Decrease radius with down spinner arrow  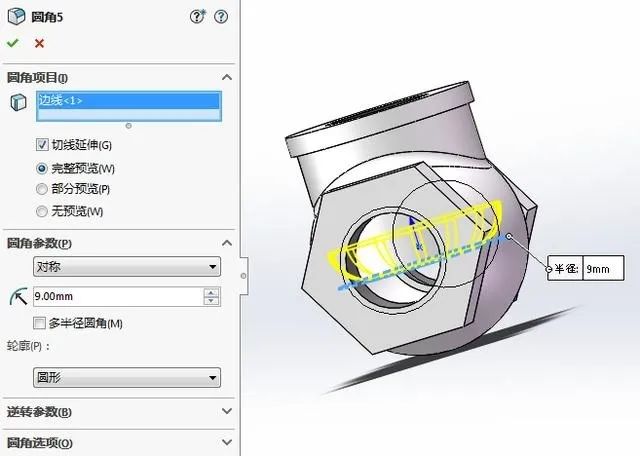211,301
